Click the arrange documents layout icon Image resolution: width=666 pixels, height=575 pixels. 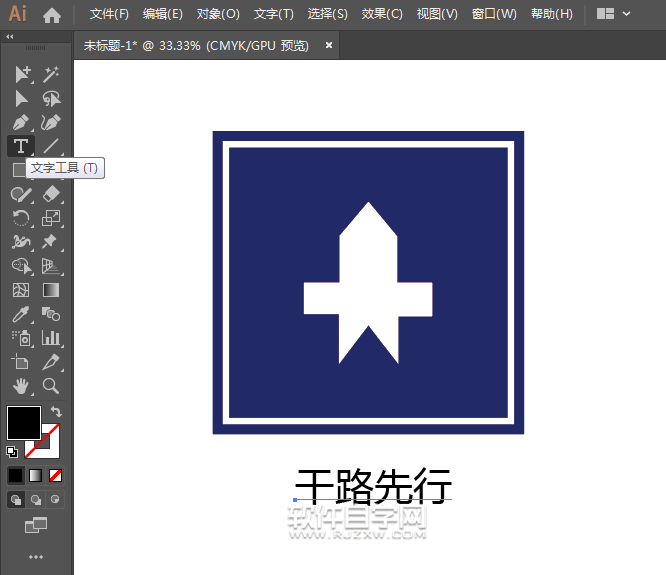[x=605, y=14]
